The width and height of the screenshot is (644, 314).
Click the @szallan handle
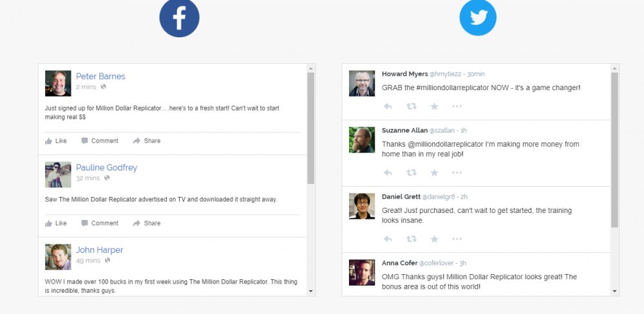(x=442, y=131)
